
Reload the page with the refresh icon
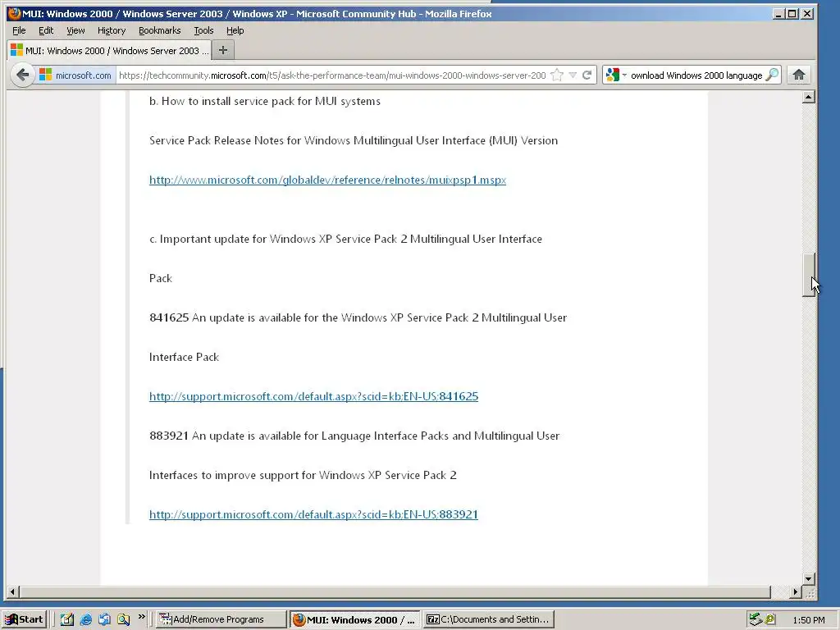click(587, 75)
